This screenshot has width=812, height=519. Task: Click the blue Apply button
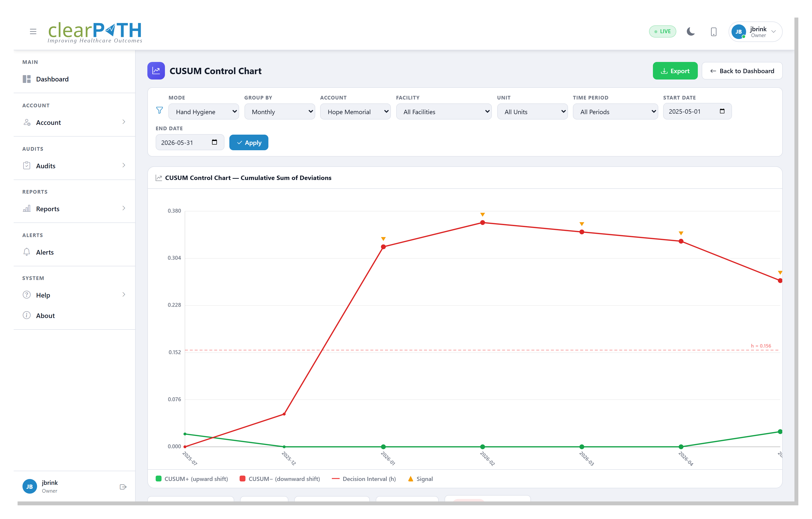(x=249, y=143)
